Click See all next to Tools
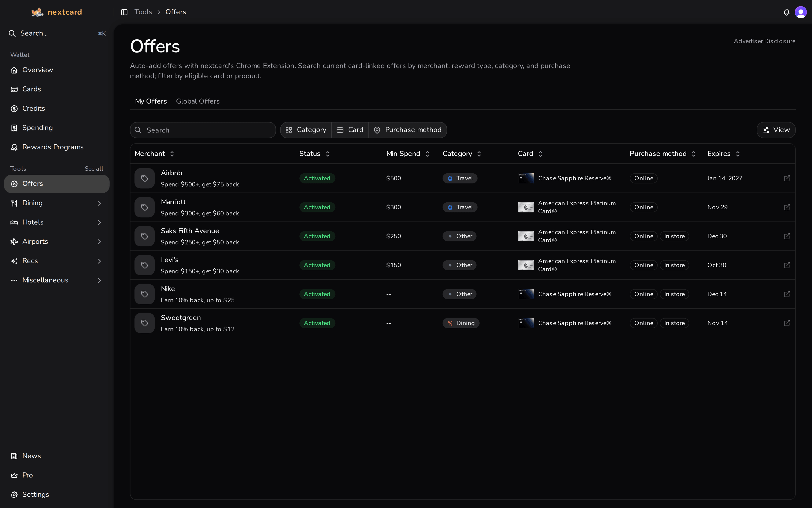The width and height of the screenshot is (812, 508). click(x=94, y=169)
